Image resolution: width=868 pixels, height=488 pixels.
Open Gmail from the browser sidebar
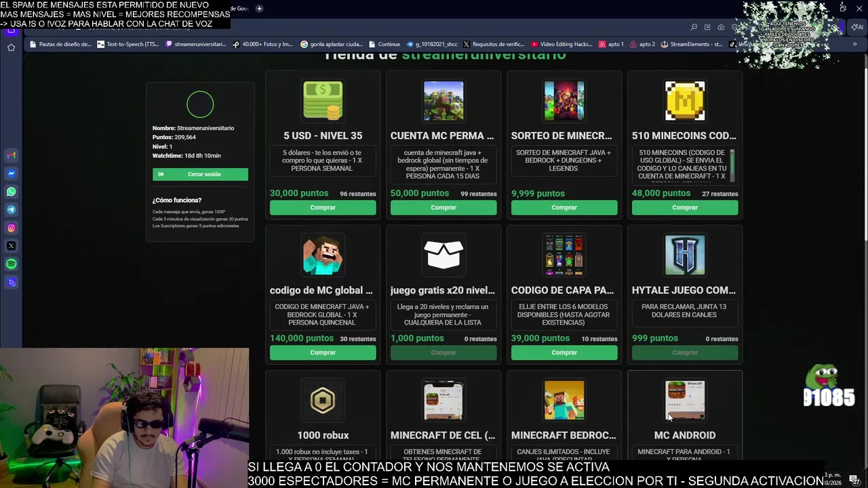tap(11, 155)
